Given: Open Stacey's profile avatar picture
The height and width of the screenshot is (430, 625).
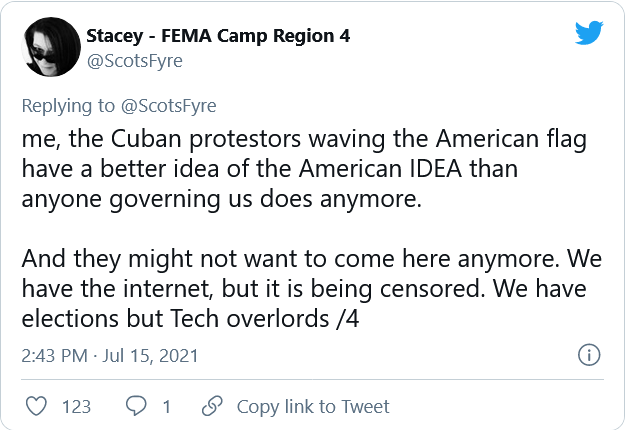Looking at the screenshot, I should click(x=52, y=47).
